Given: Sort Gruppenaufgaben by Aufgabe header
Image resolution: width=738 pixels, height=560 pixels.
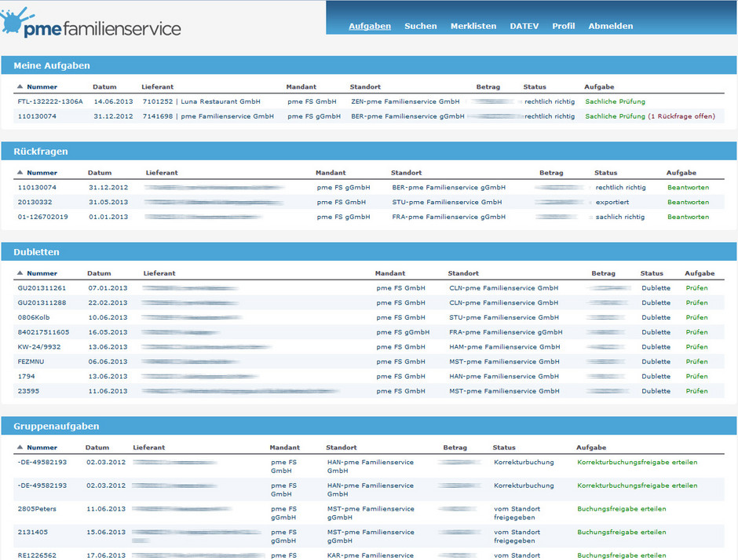Looking at the screenshot, I should click(591, 448).
